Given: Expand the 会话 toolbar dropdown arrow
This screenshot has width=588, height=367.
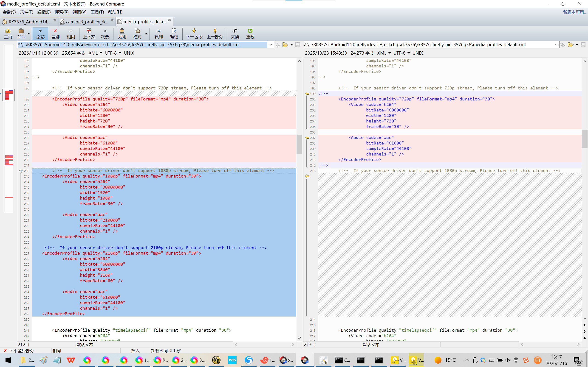Looking at the screenshot, I should [29, 33].
